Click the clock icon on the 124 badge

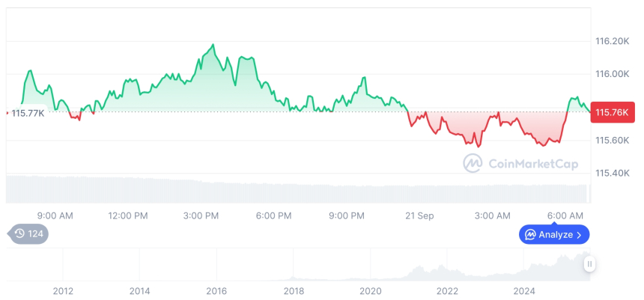tap(19, 234)
